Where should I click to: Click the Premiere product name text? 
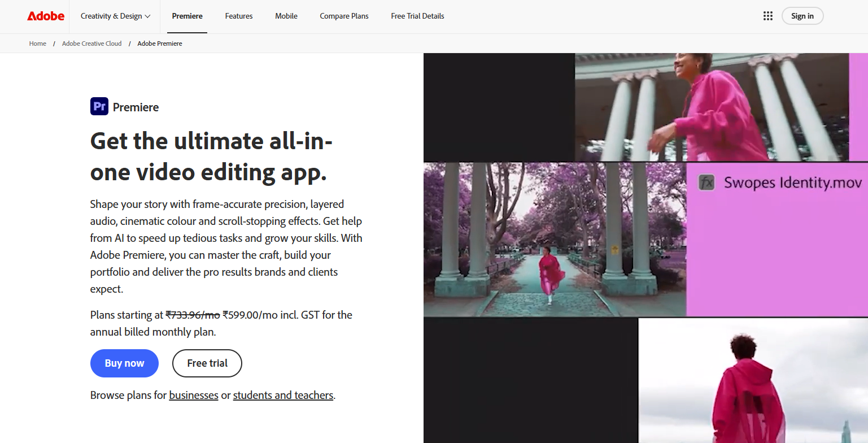[136, 107]
